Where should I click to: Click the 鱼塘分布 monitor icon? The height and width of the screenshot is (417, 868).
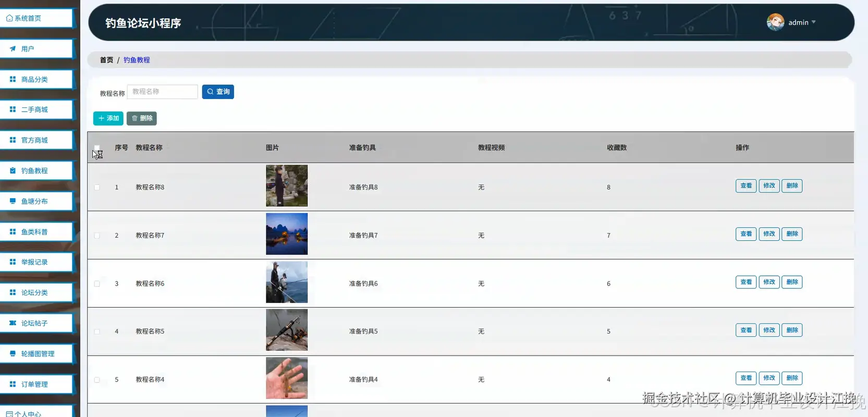[13, 201]
